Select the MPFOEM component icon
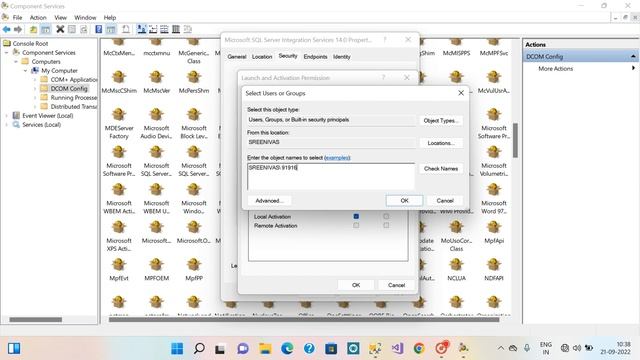This screenshot has height=360, width=640. [x=156, y=269]
